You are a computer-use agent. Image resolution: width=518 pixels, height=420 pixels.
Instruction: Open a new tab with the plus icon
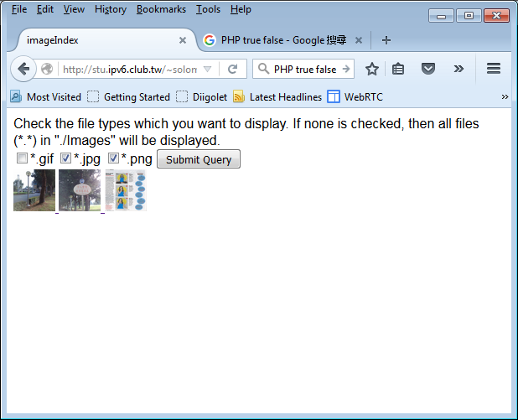(x=386, y=40)
